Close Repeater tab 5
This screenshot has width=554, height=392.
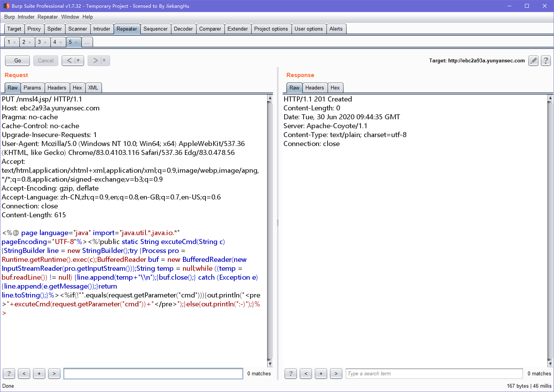click(x=76, y=43)
